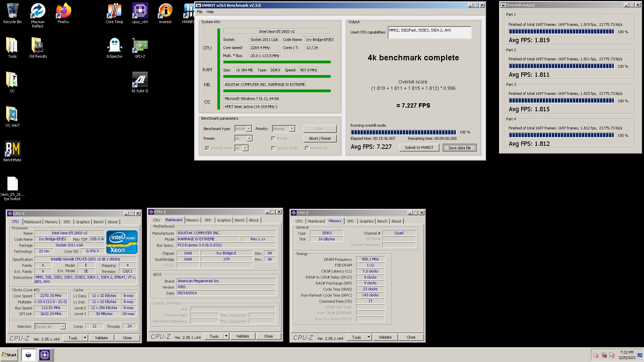Viewport: 644px width, 362px height.
Task: Switch to Bench tab in CPU-Z Mainboard window
Action: [x=240, y=220]
